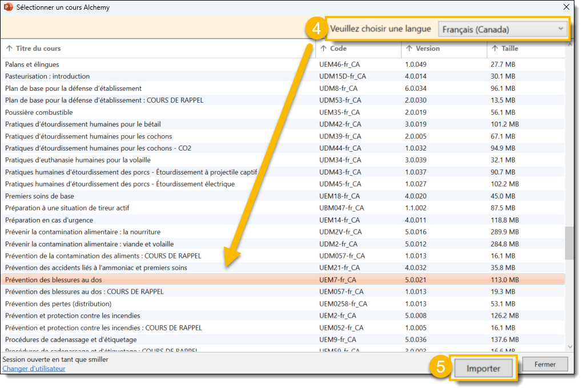Choose Procédures de cadenassage et d'étiquetage
The image size is (583, 392).
tap(66, 340)
